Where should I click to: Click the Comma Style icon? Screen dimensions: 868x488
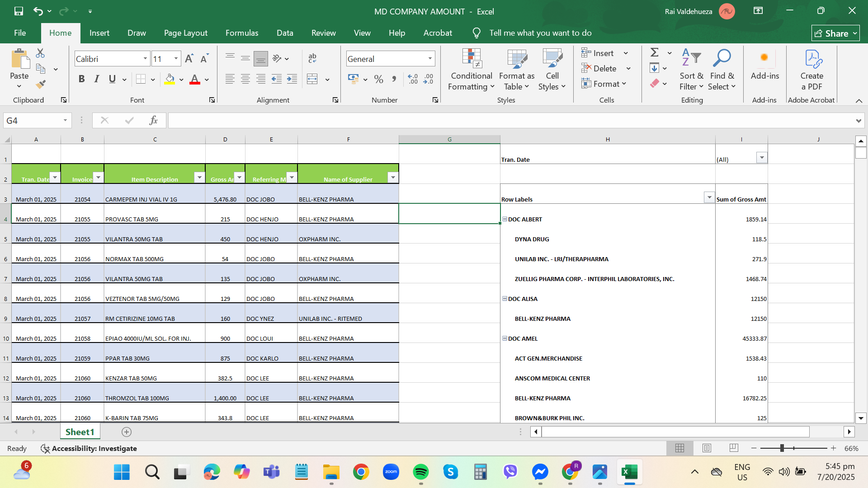[394, 79]
